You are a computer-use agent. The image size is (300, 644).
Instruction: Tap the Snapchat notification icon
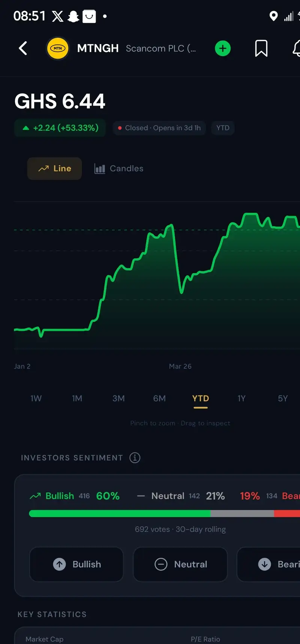(73, 16)
